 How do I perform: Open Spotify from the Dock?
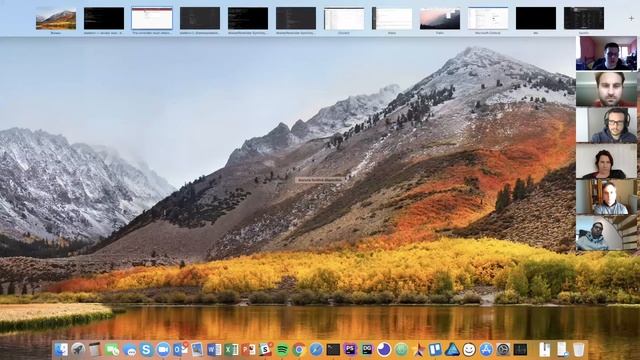pyautogui.click(x=282, y=350)
